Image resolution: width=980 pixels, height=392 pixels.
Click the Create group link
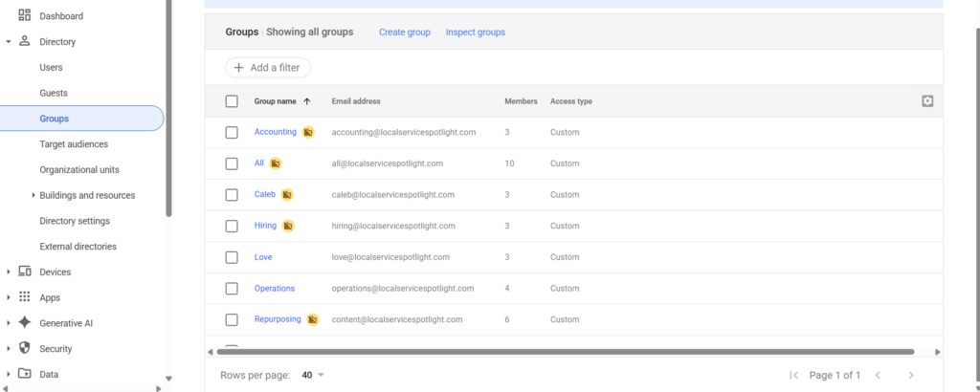(x=405, y=32)
